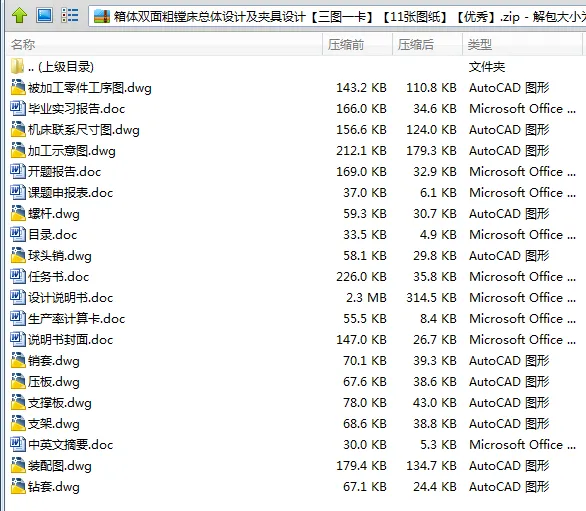Select file name 支撑板.dwg
Viewport: 586px width, 511px height.
point(60,403)
